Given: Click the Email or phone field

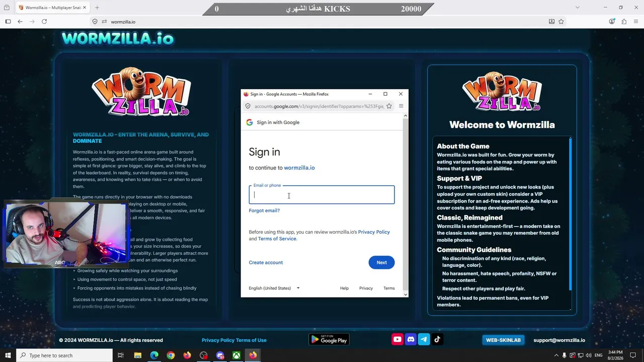Looking at the screenshot, I should coord(321,195).
